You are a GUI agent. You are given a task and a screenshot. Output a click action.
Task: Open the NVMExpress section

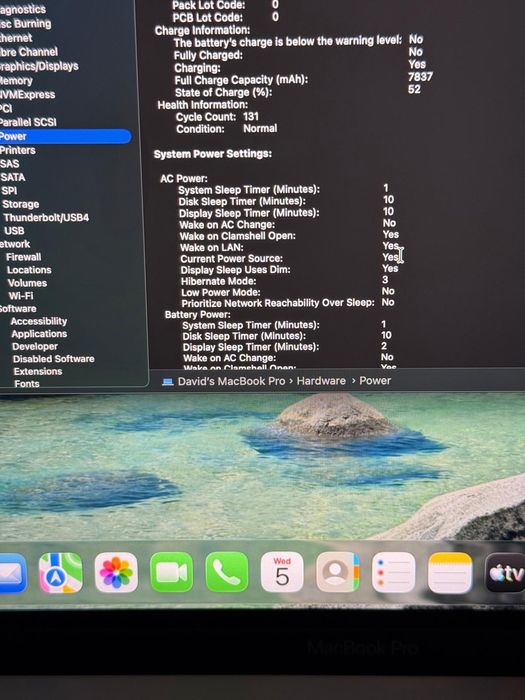27,95
